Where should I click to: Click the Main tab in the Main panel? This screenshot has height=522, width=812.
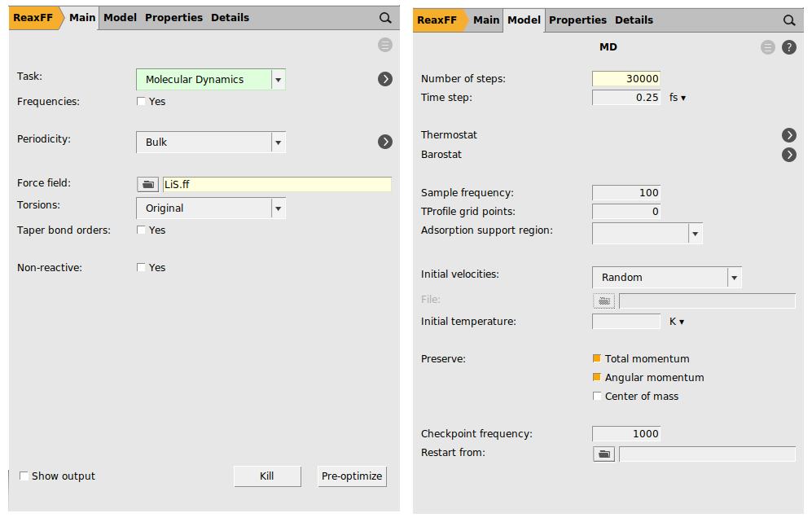pyautogui.click(x=82, y=18)
